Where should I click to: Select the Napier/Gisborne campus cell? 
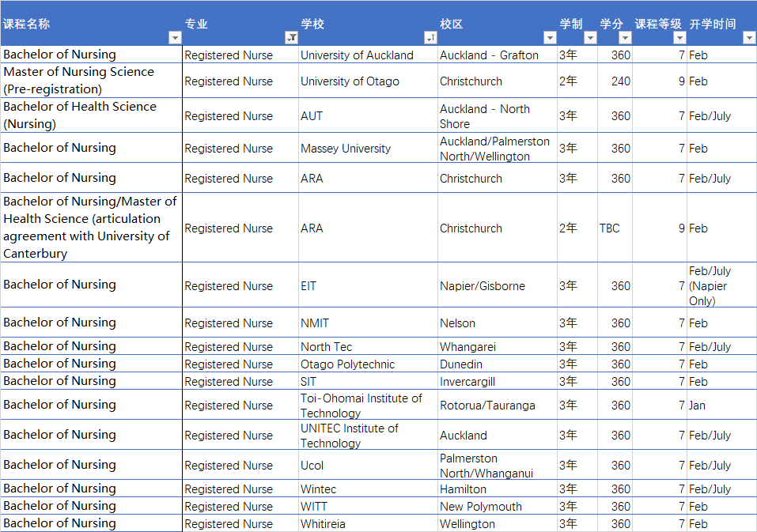498,285
